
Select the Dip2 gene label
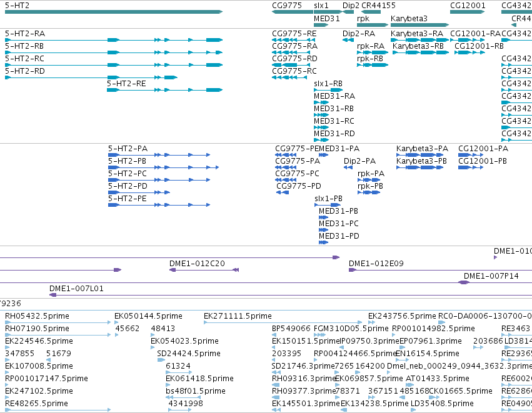pyautogui.click(x=351, y=6)
